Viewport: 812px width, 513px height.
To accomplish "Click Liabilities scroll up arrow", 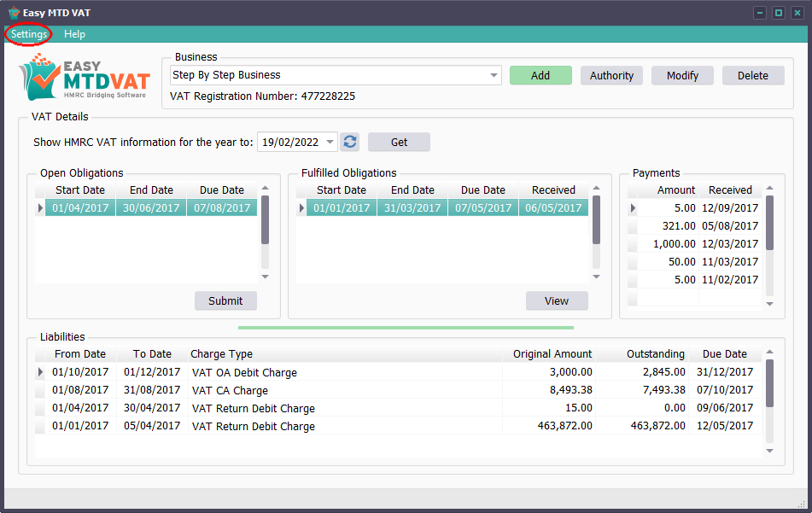I will pyautogui.click(x=770, y=352).
